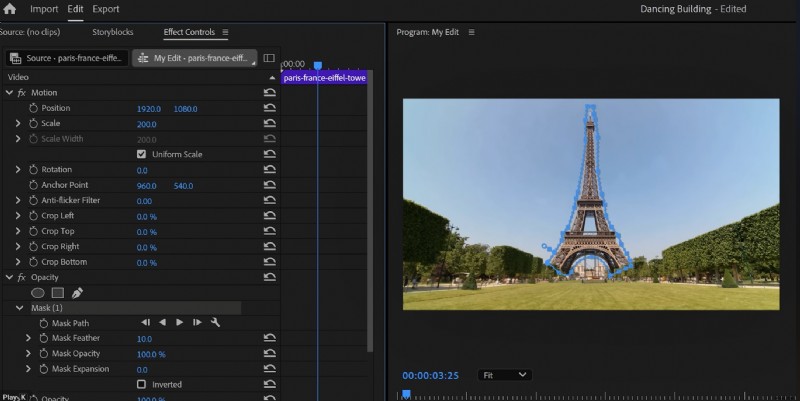Select the Source (no clips) panel tab

(30, 32)
